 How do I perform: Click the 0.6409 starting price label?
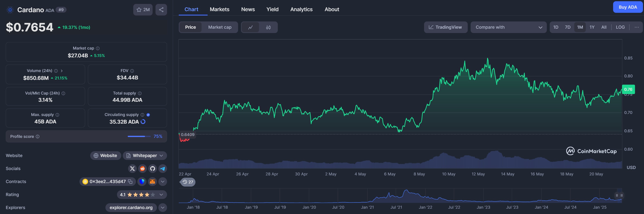pos(188,135)
